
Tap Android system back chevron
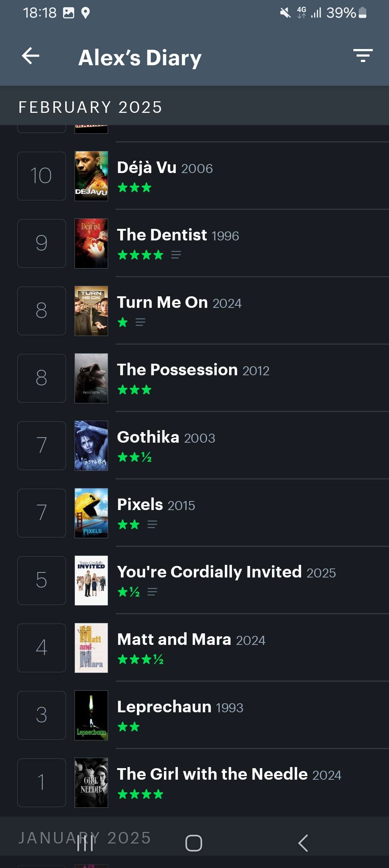(303, 843)
